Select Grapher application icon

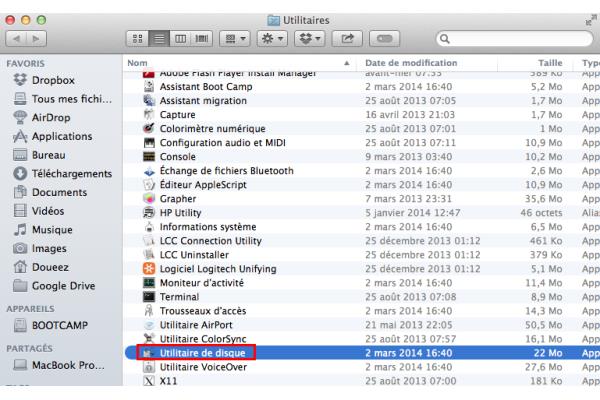click(139, 198)
